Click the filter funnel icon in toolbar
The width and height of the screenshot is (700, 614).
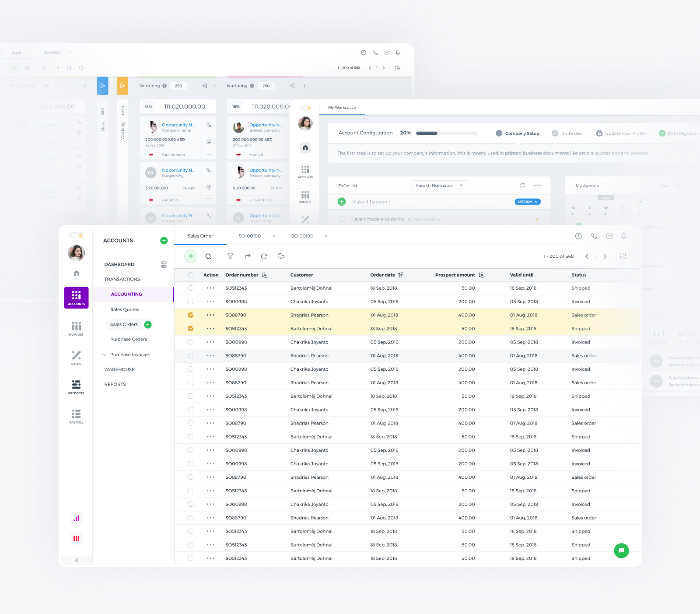click(230, 256)
